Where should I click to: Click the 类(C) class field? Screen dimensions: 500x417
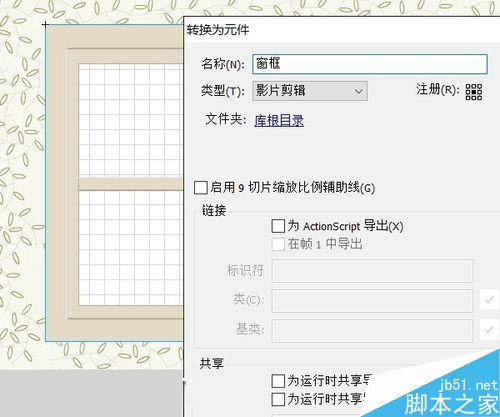pyautogui.click(x=372, y=301)
